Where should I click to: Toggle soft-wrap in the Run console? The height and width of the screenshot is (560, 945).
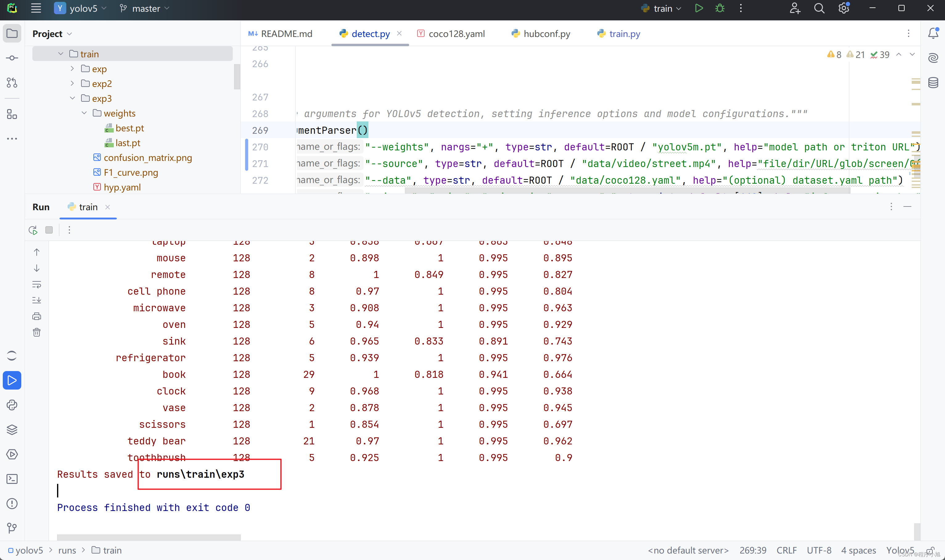(x=37, y=284)
